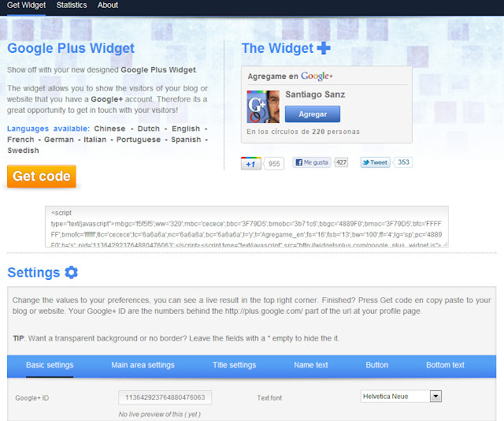Screen dimensions: 504x421
Task: Switch to the Button settings tab
Action: pos(376,365)
